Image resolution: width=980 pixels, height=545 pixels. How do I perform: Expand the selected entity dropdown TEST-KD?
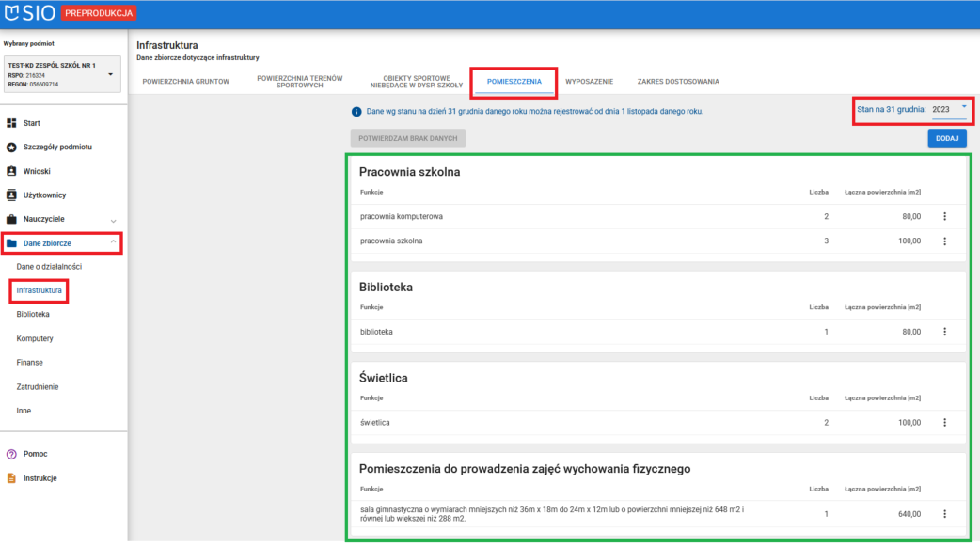pos(110,75)
